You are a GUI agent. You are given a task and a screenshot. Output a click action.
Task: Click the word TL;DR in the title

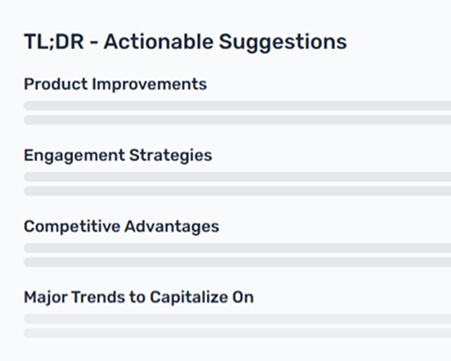pos(54,42)
